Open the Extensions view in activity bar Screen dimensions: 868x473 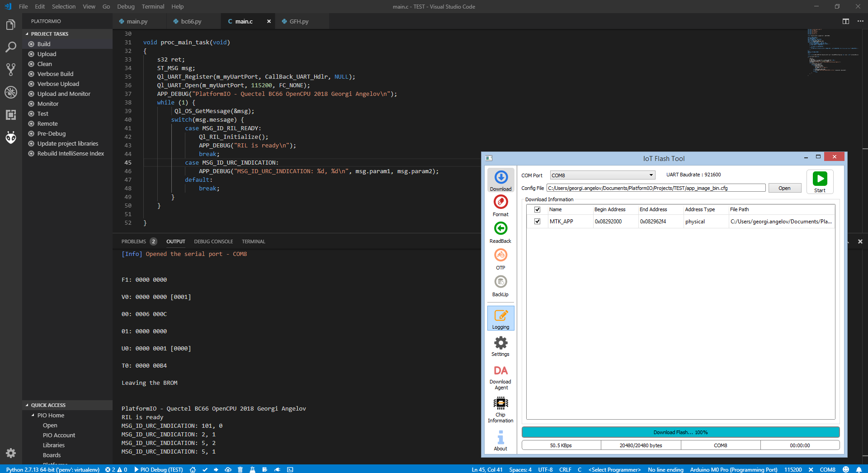(x=11, y=115)
